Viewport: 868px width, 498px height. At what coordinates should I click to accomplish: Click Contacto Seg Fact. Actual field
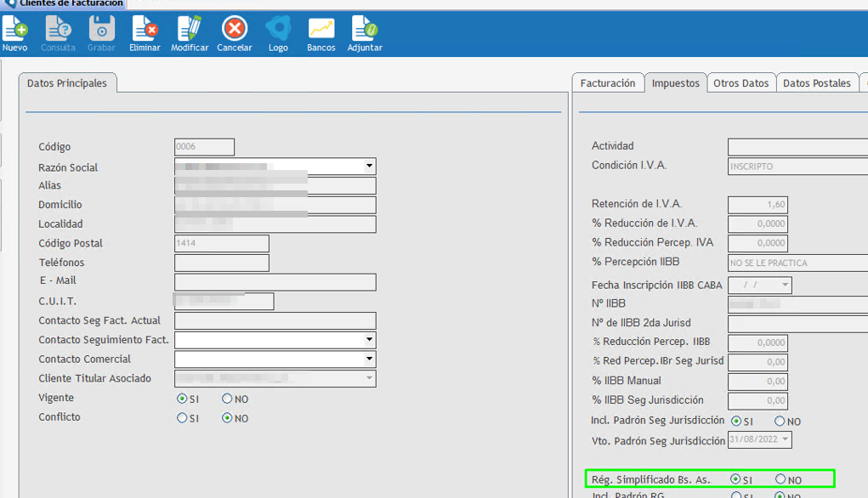275,321
